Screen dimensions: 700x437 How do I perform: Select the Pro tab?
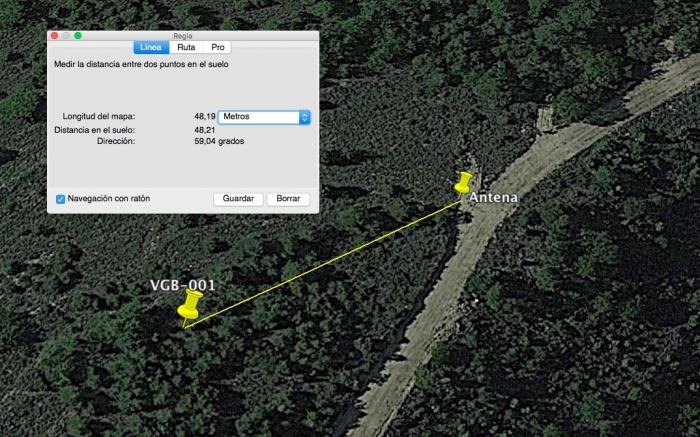(217, 47)
